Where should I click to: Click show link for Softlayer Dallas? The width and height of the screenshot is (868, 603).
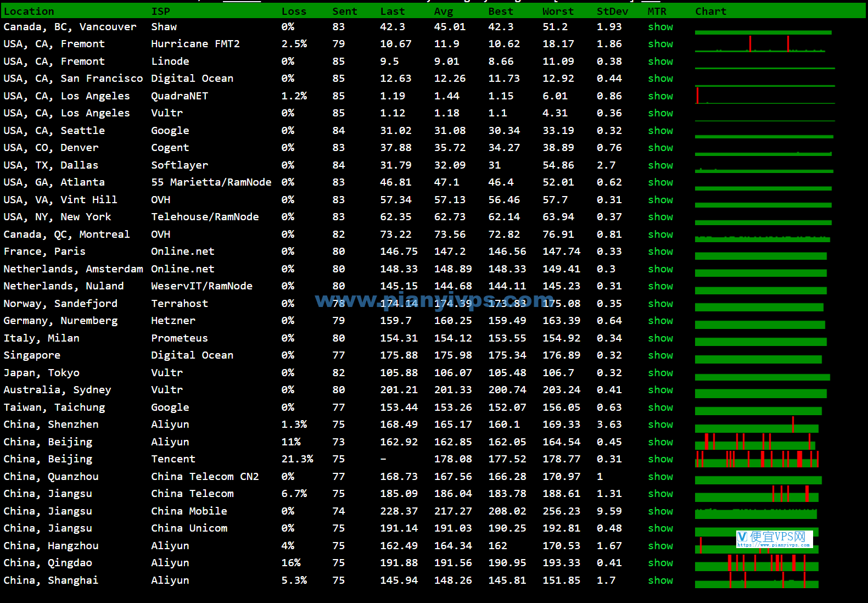click(660, 165)
